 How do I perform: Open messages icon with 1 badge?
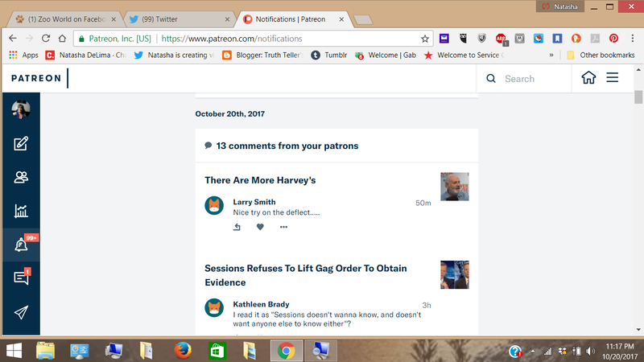[x=20, y=278]
